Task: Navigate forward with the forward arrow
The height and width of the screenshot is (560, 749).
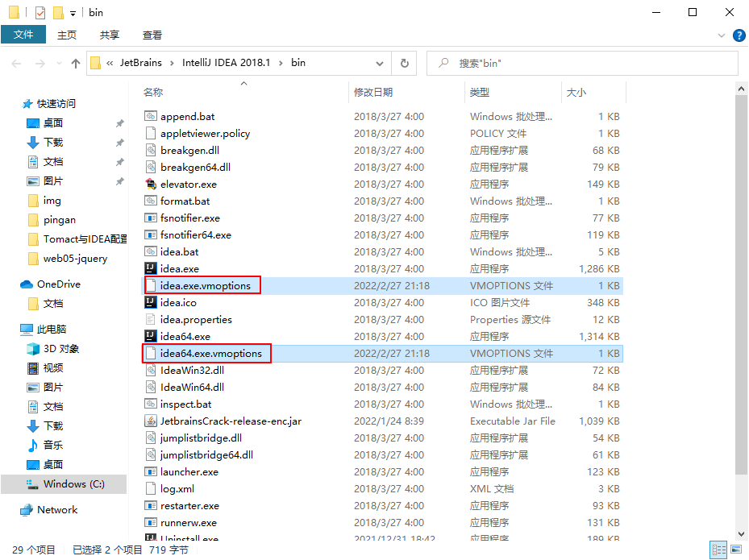Action: [x=40, y=63]
